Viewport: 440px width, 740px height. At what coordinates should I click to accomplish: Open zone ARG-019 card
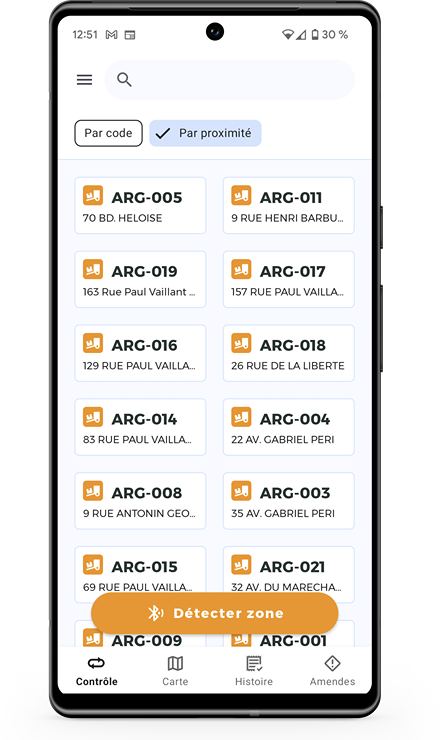[x=140, y=279]
